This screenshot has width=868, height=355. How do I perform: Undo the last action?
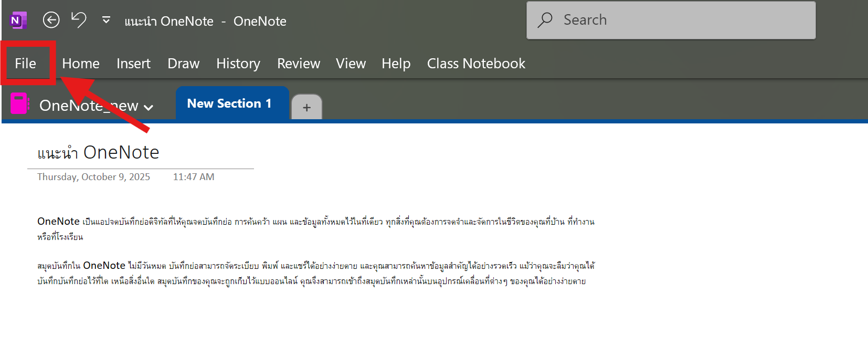[x=79, y=20]
